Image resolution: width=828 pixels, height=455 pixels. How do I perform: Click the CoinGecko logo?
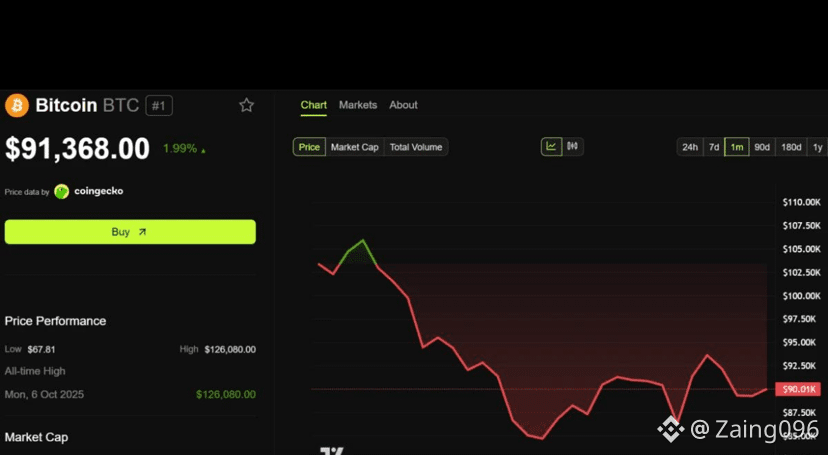(62, 191)
